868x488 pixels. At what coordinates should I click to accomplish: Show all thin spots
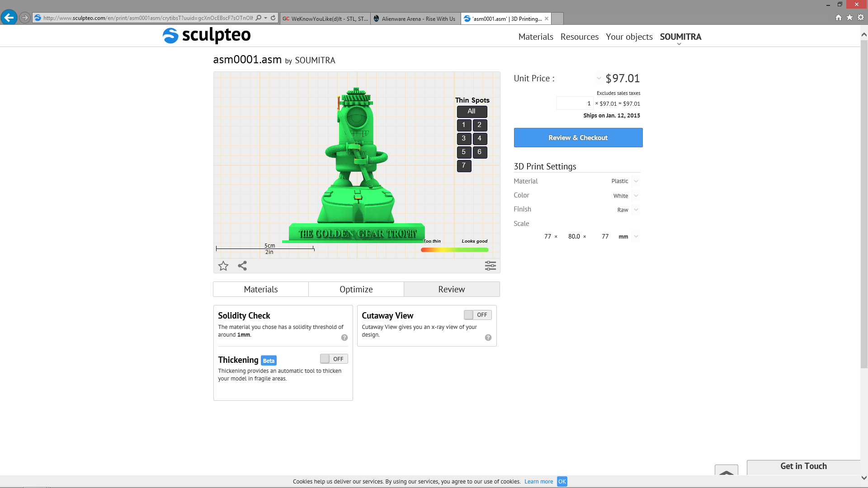(x=472, y=112)
